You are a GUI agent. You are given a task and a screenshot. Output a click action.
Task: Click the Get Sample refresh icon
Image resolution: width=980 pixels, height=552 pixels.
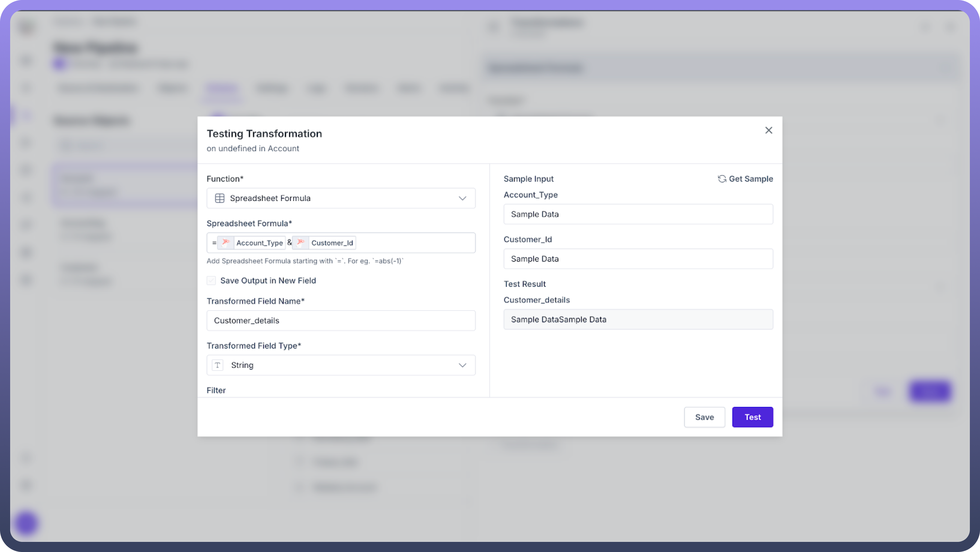point(722,179)
